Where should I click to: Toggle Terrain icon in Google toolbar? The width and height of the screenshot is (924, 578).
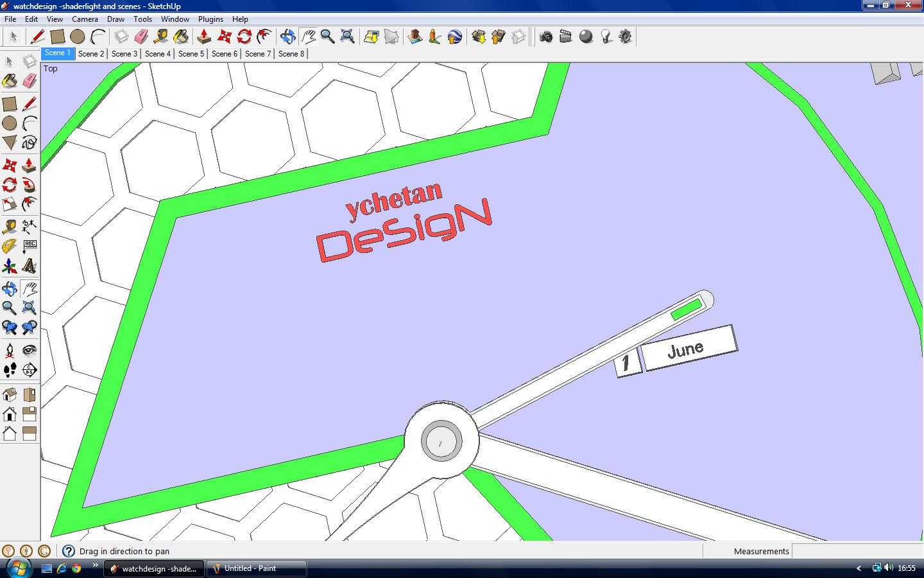click(391, 37)
